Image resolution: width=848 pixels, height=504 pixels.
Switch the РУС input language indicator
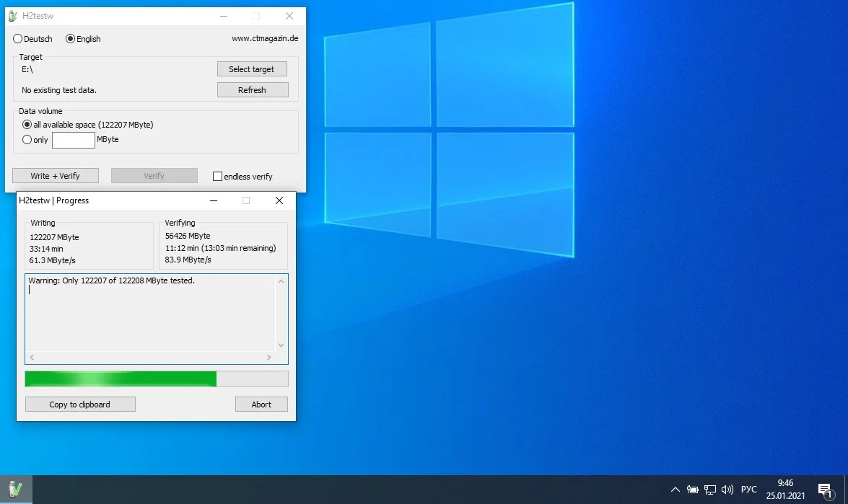(749, 490)
